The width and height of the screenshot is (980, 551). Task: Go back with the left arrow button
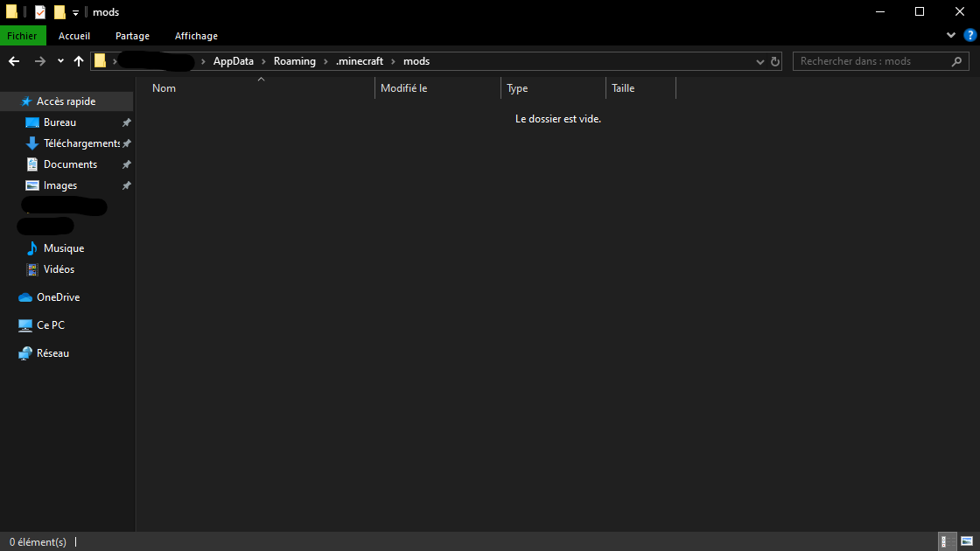tap(14, 61)
